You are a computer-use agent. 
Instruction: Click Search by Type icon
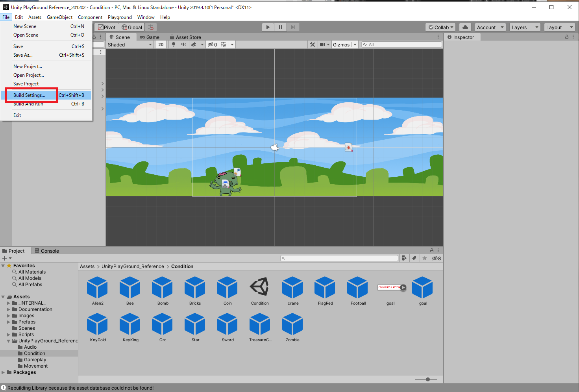coord(404,258)
